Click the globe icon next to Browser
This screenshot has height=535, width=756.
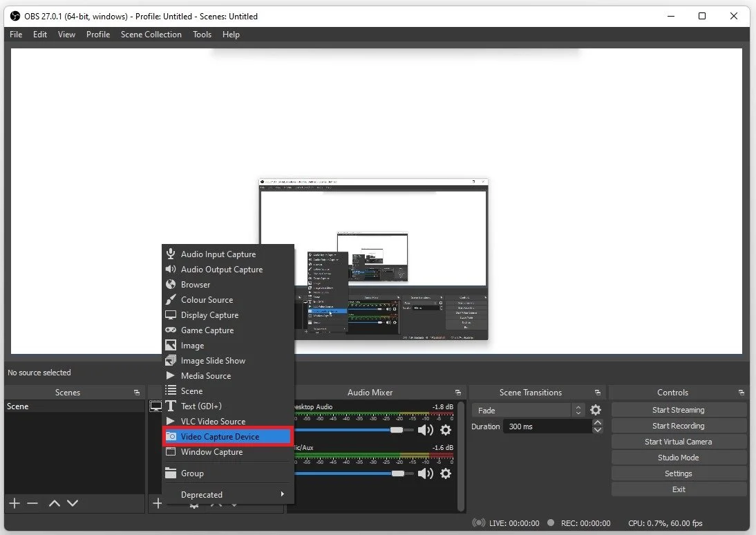coord(171,284)
